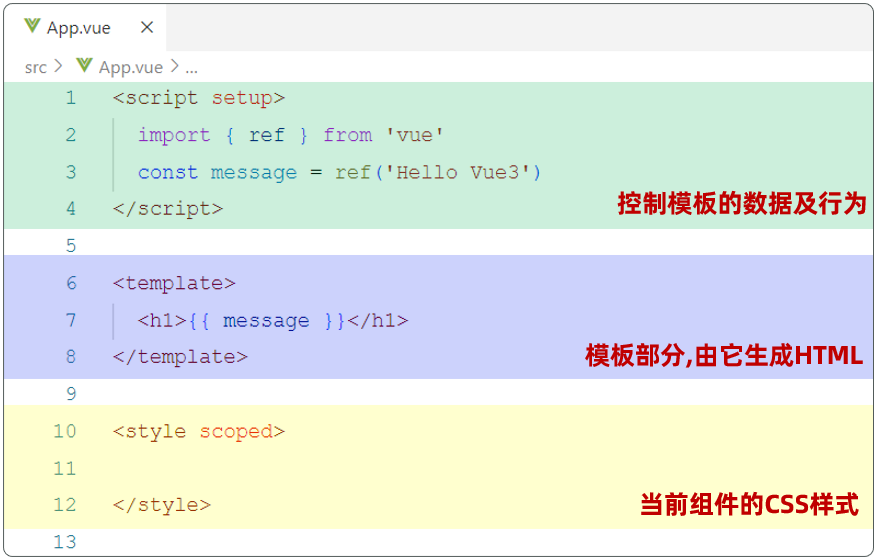Click the red annotation '当前组件的CSS样式'
878x559 pixels.
click(x=749, y=504)
